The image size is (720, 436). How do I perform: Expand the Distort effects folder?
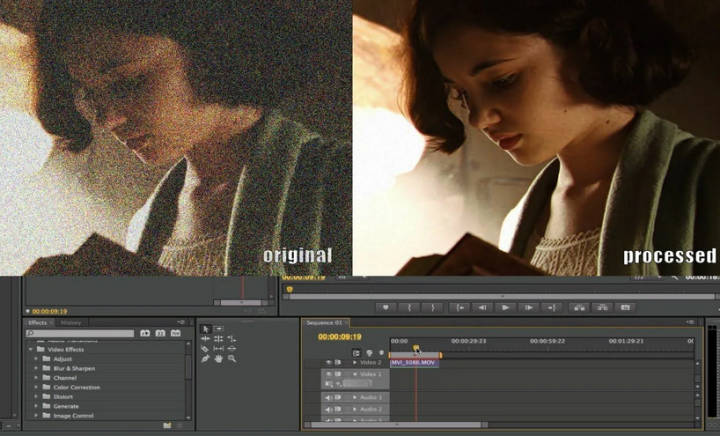[36, 397]
